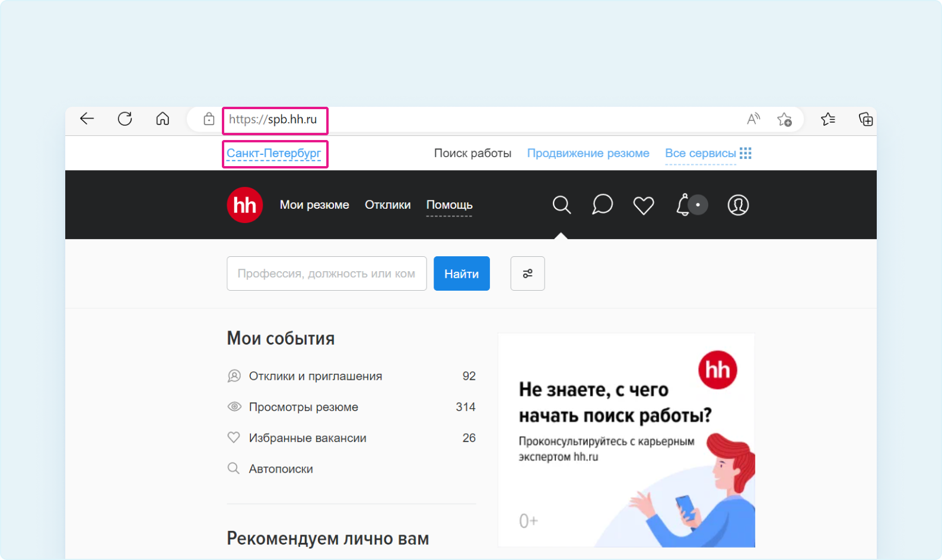Open Мои резюме in the header menu
942x560 pixels.
click(x=314, y=205)
